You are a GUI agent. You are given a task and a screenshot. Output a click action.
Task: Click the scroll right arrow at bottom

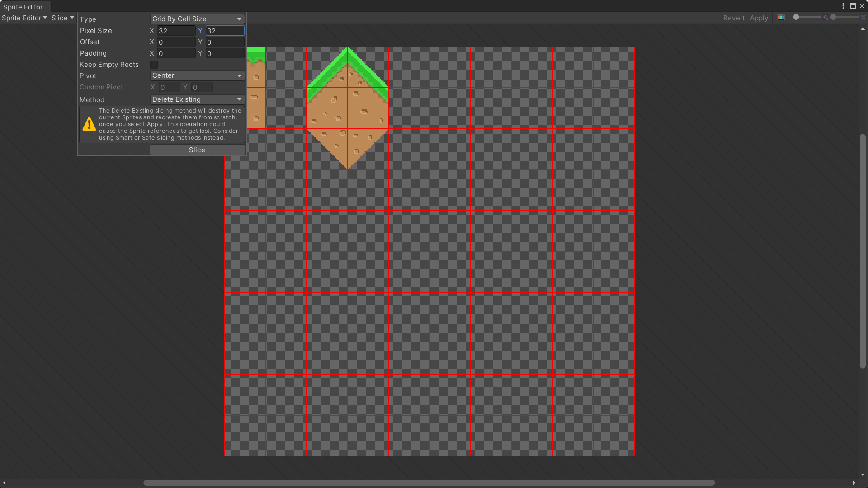pos(854,483)
